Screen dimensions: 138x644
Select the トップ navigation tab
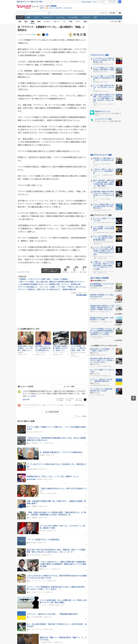pos(20,17)
